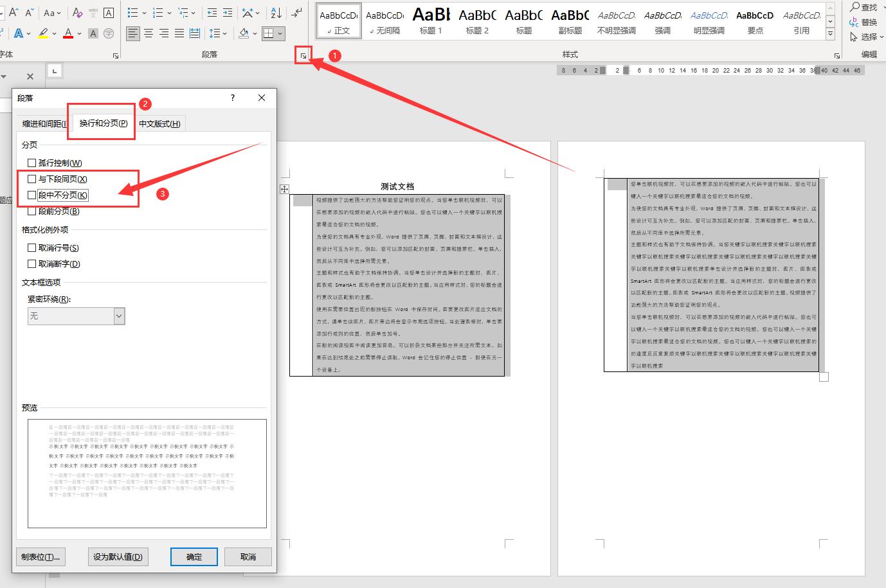The image size is (886, 588).
Task: Open the Font dialog launcher
Action: click(x=116, y=56)
